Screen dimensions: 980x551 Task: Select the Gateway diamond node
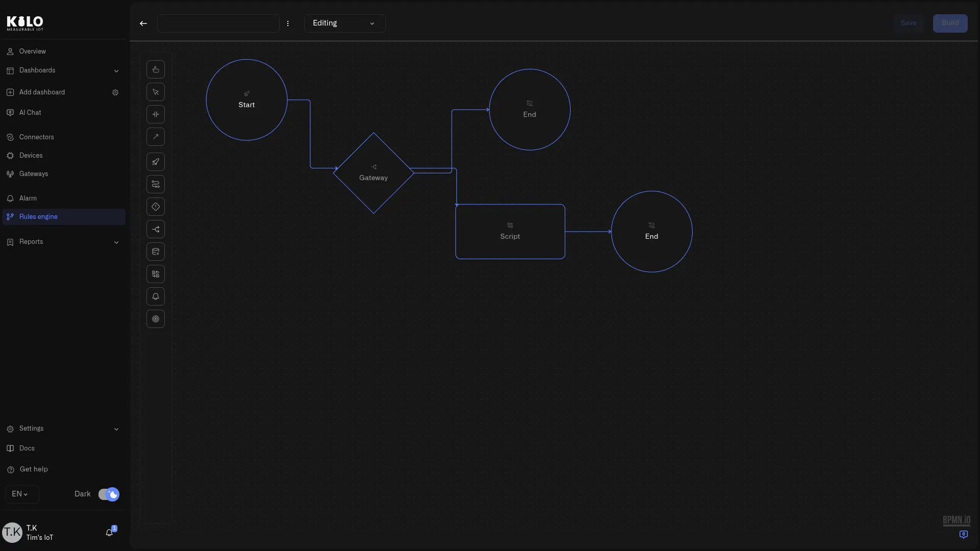tap(374, 173)
